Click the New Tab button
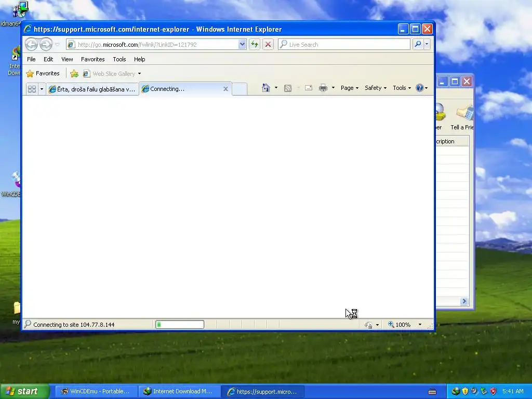This screenshot has height=399, width=532. click(240, 89)
